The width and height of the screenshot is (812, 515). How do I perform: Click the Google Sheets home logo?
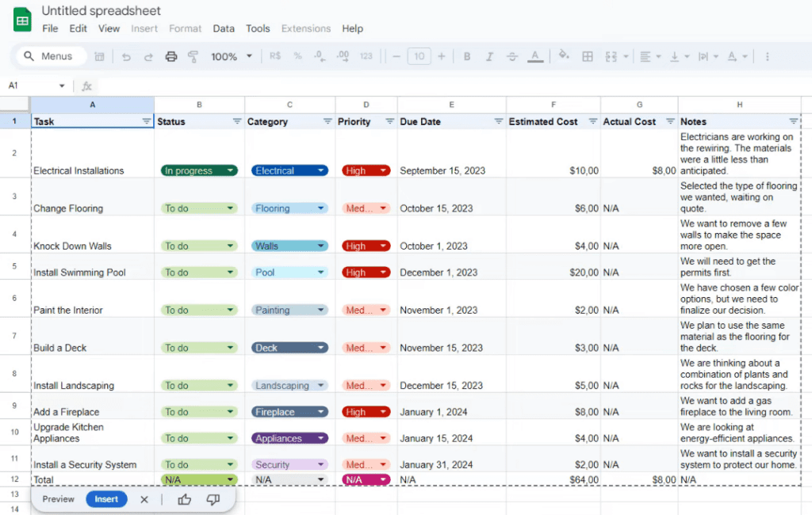coord(22,20)
